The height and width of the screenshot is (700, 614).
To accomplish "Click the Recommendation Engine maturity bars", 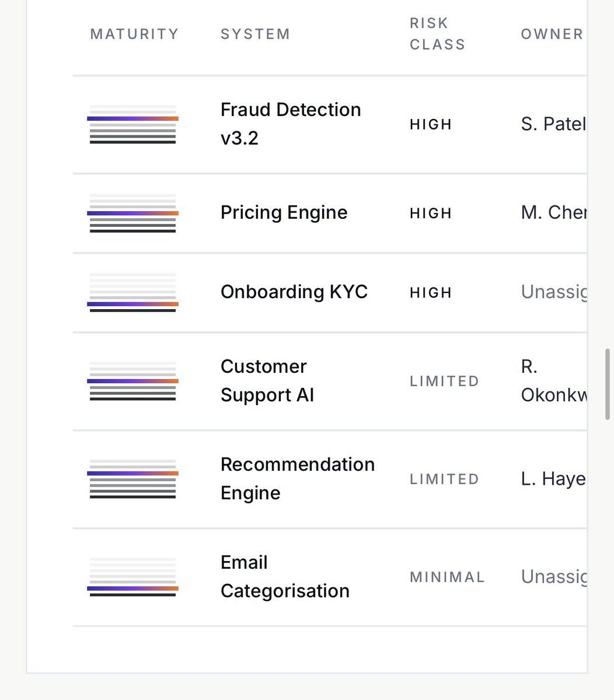I will (132, 479).
